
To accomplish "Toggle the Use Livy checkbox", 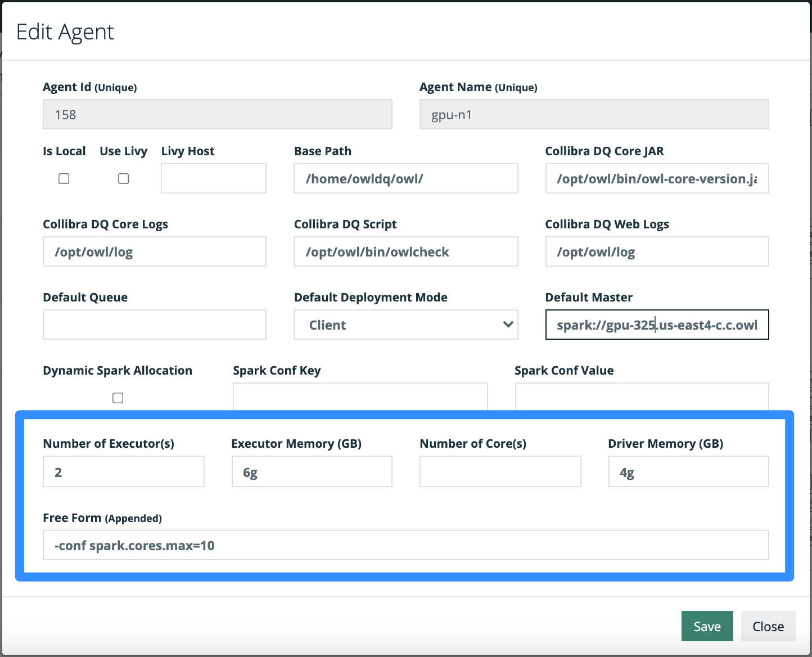I will tap(123, 179).
